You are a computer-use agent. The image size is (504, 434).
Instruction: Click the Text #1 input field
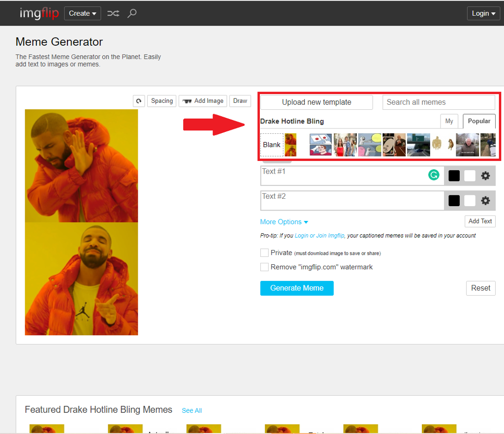pyautogui.click(x=352, y=176)
